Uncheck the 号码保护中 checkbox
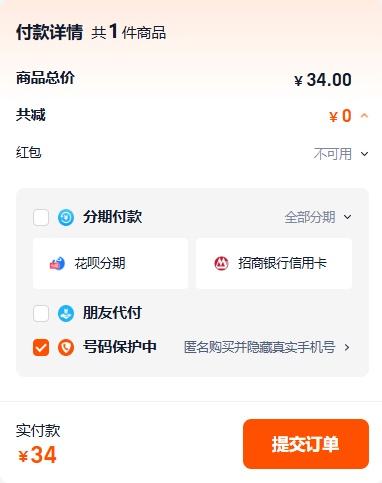The width and height of the screenshot is (382, 483). click(41, 347)
